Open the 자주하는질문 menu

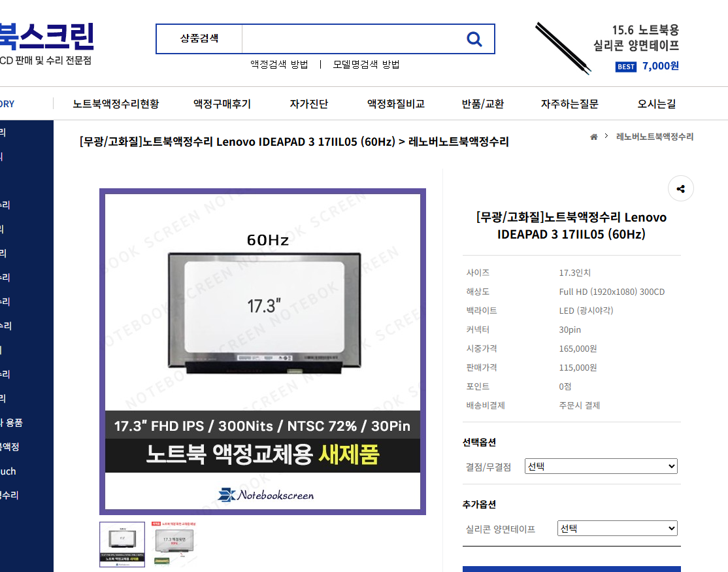(x=570, y=103)
